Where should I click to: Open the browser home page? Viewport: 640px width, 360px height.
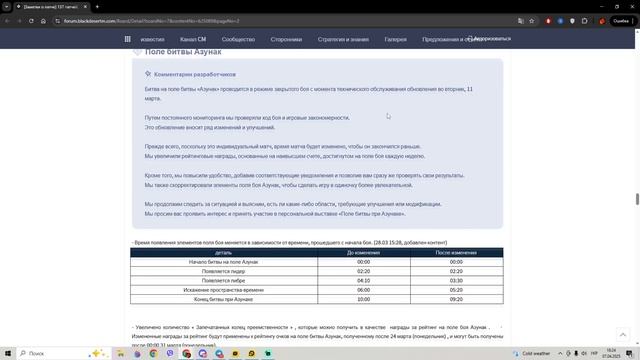(43, 21)
